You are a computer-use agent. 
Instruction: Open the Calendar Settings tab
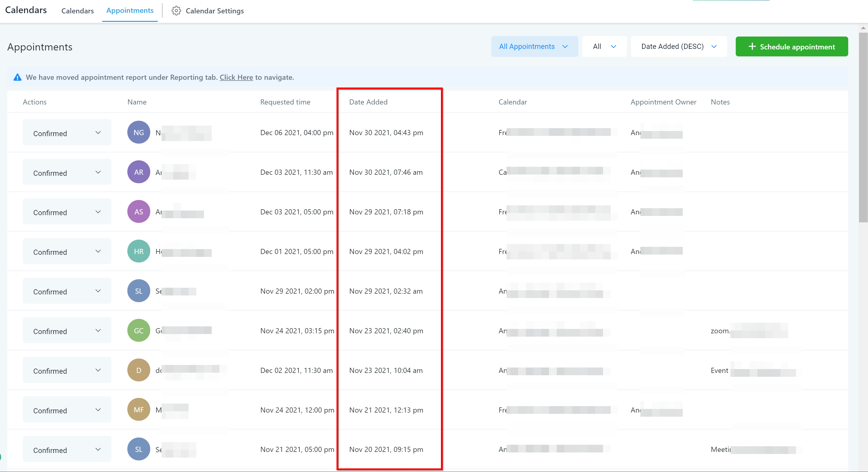coord(214,11)
